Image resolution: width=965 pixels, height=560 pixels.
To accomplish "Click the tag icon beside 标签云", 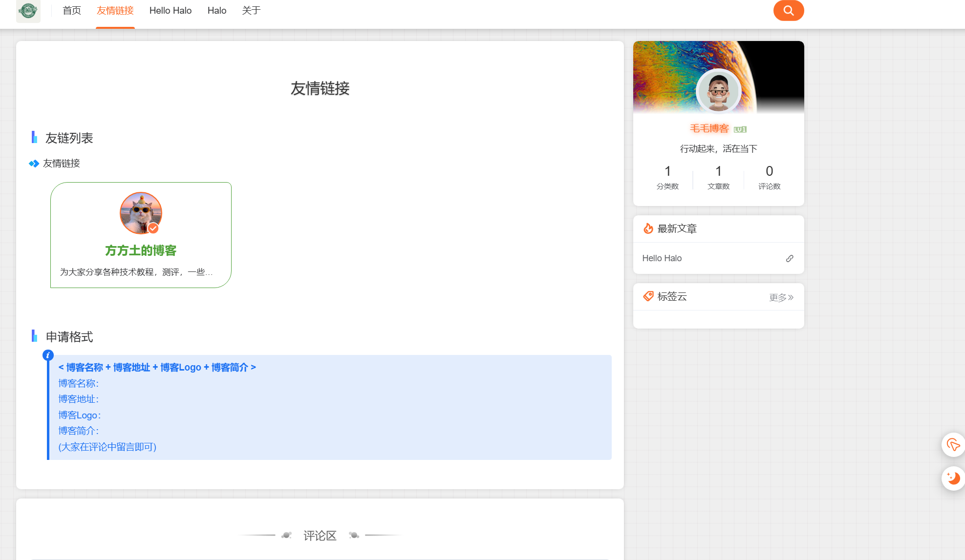I will tap(648, 296).
